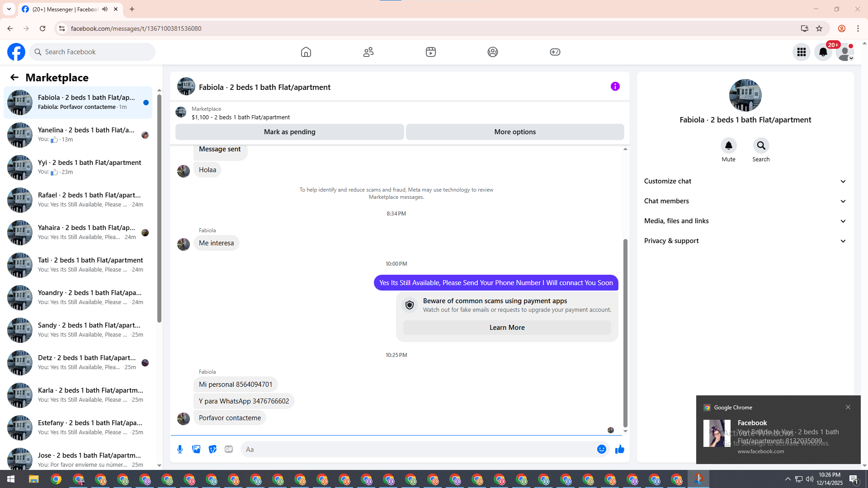Toggle the conversation information panel
The width and height of the screenshot is (868, 488).
(615, 86)
